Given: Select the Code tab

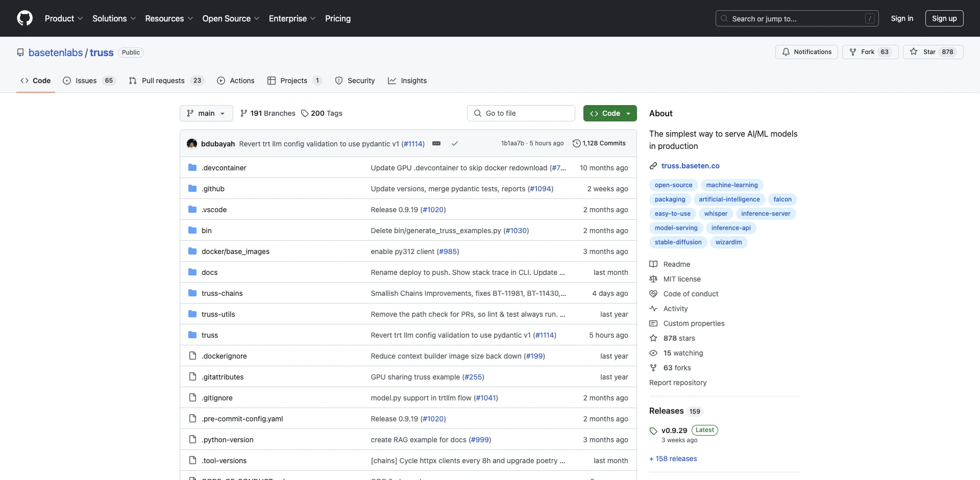Looking at the screenshot, I should coord(36,81).
